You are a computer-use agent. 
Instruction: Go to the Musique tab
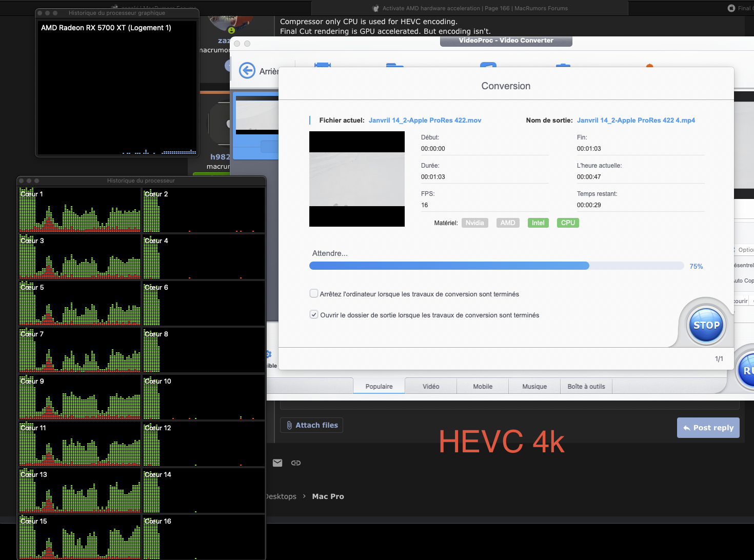coord(534,386)
